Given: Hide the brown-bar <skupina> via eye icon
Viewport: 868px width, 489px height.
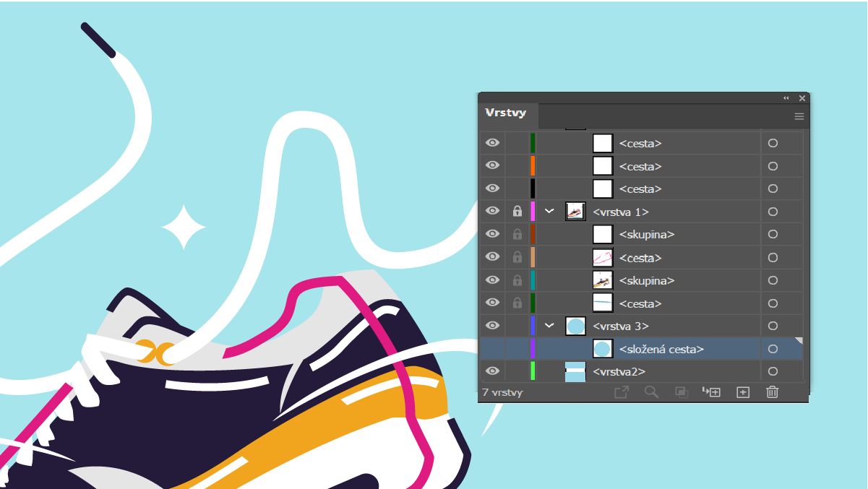Looking at the screenshot, I should [x=492, y=234].
